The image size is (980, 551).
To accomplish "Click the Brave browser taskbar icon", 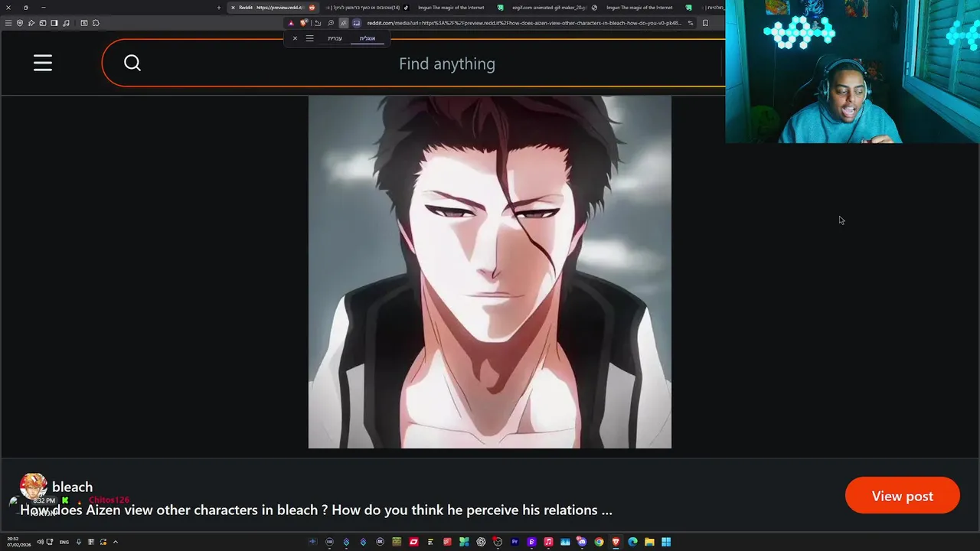I will [616, 542].
